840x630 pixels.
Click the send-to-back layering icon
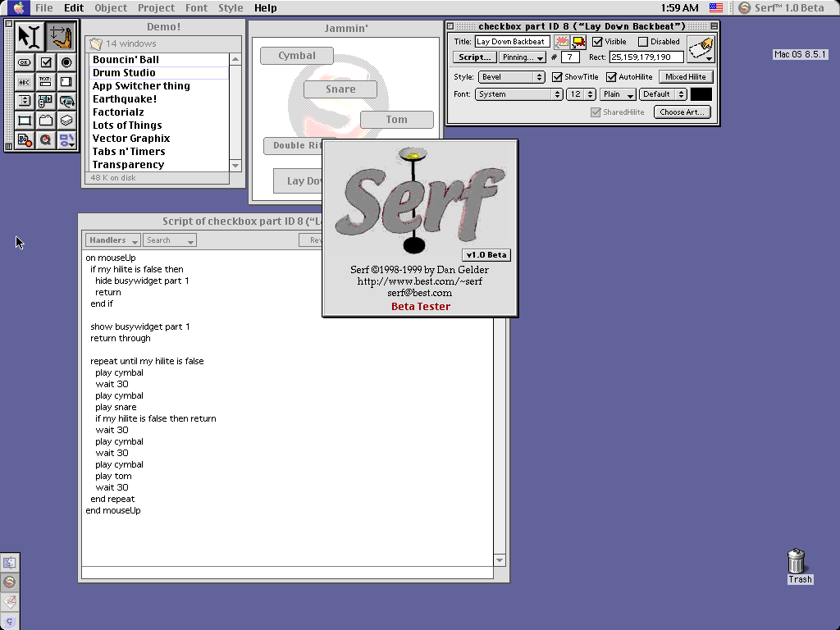point(561,42)
